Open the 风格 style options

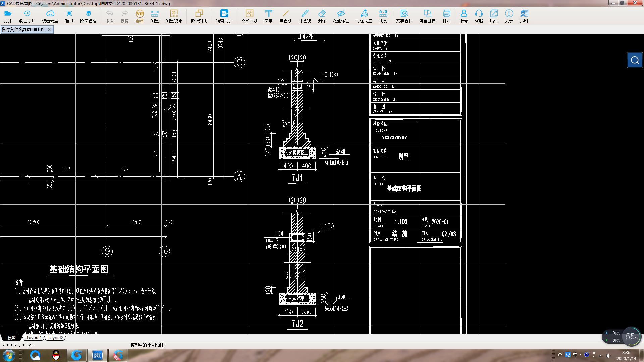coord(494,16)
